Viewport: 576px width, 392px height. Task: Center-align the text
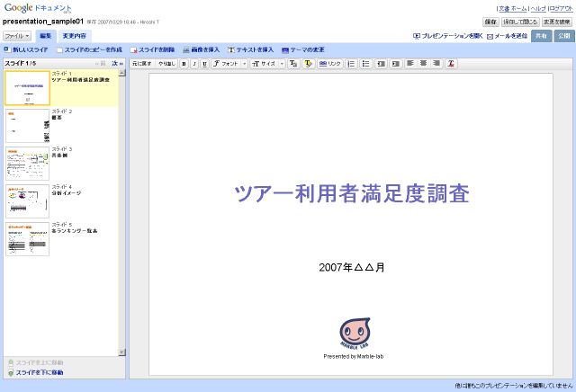[x=423, y=64]
